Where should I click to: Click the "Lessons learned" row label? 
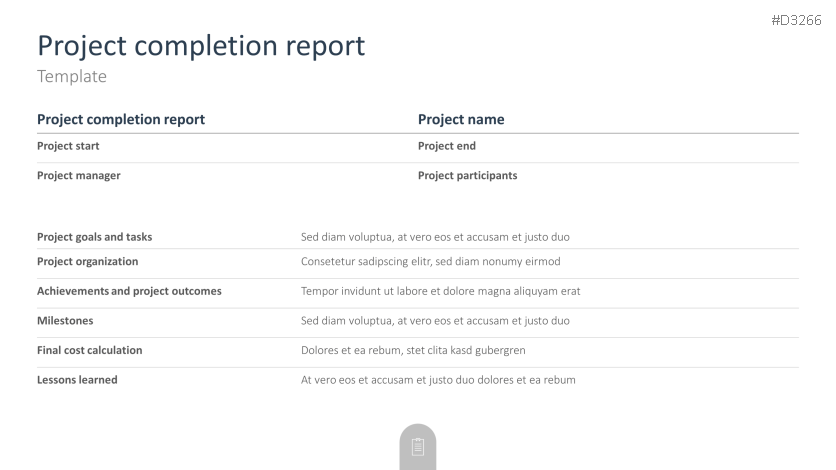coord(77,380)
